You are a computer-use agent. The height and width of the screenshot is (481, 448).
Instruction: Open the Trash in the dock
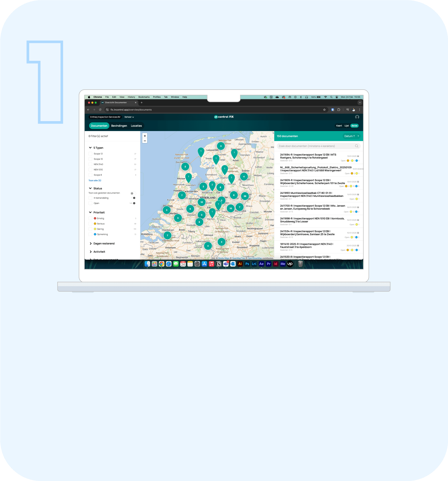300,264
